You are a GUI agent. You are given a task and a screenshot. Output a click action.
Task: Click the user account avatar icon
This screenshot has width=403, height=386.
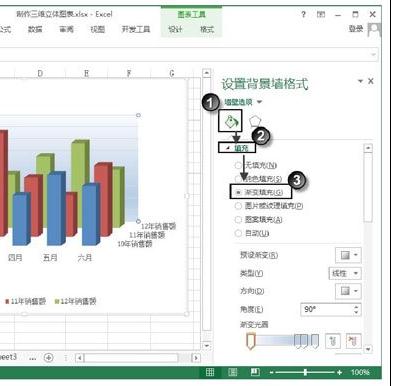374,30
